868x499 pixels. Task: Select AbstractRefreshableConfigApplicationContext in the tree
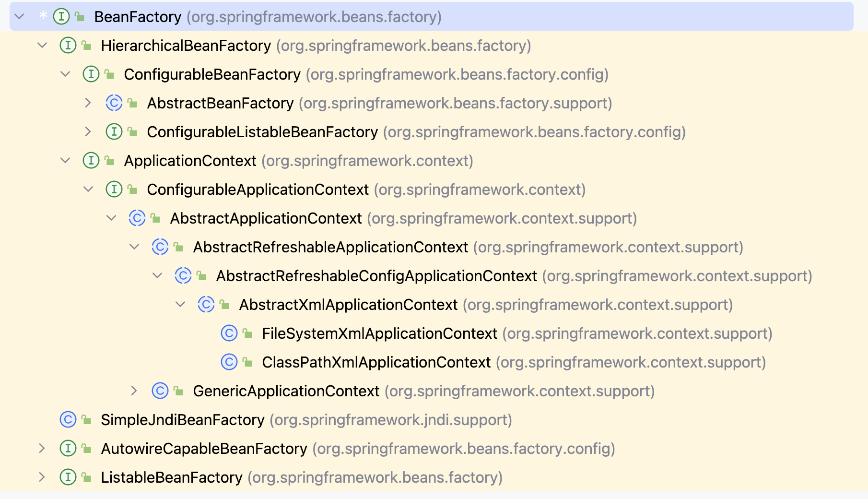click(x=376, y=276)
